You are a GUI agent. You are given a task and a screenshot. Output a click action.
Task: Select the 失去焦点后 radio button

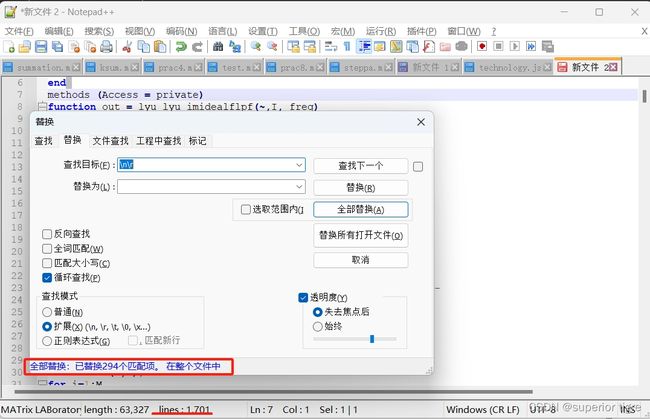[318, 312]
